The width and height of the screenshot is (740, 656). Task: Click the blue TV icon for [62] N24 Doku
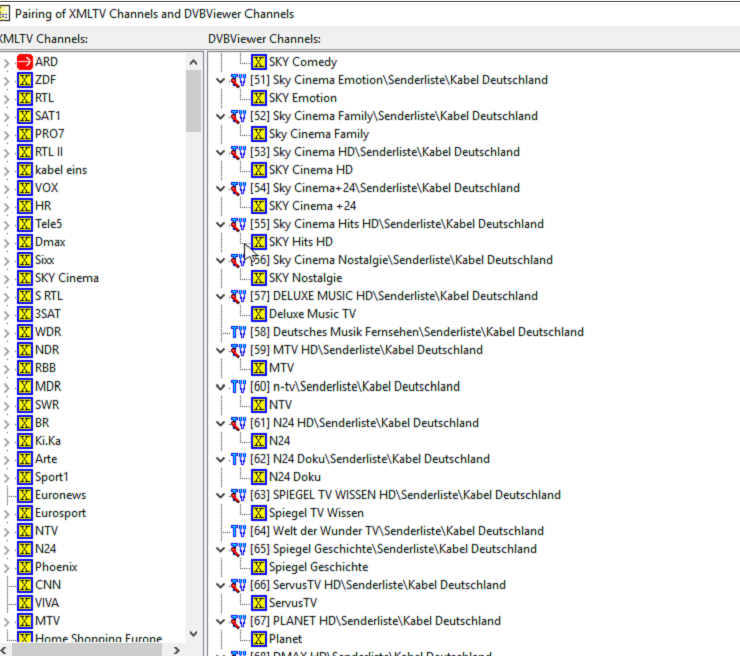click(238, 459)
